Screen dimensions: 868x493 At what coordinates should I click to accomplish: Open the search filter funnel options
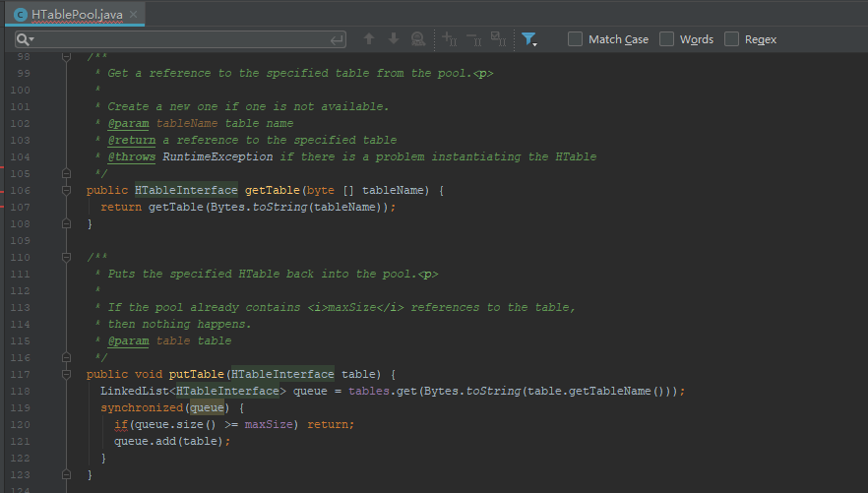click(529, 39)
